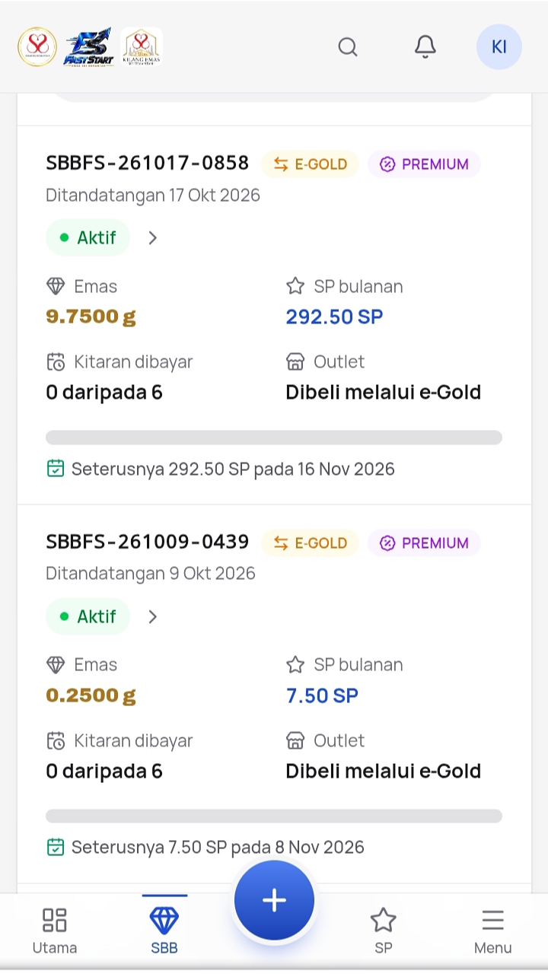This screenshot has width=548, height=980.
Task: Tap next payout line 16 Nov 2026
Action: (x=221, y=469)
